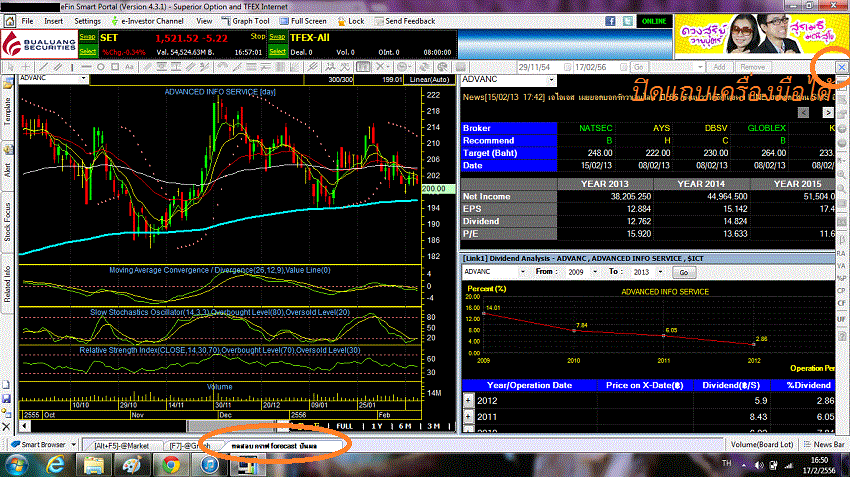
Task: Open the Graph Tool menu
Action: (x=246, y=21)
